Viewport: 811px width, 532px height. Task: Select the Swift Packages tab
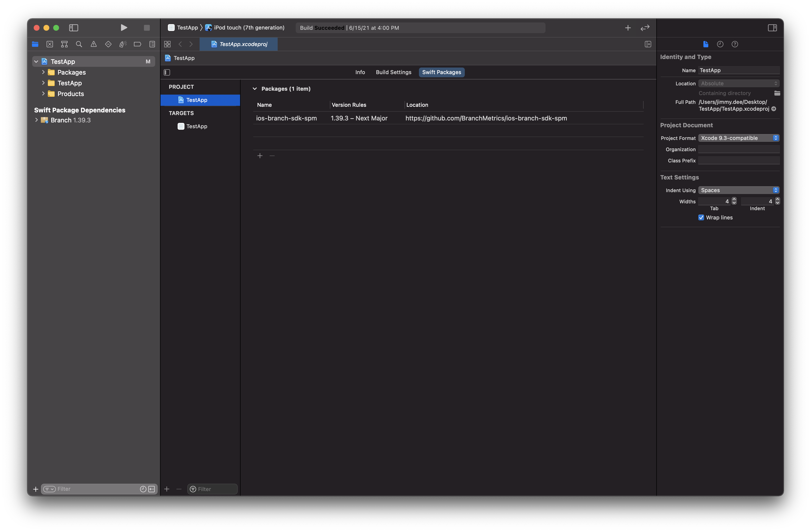441,72
